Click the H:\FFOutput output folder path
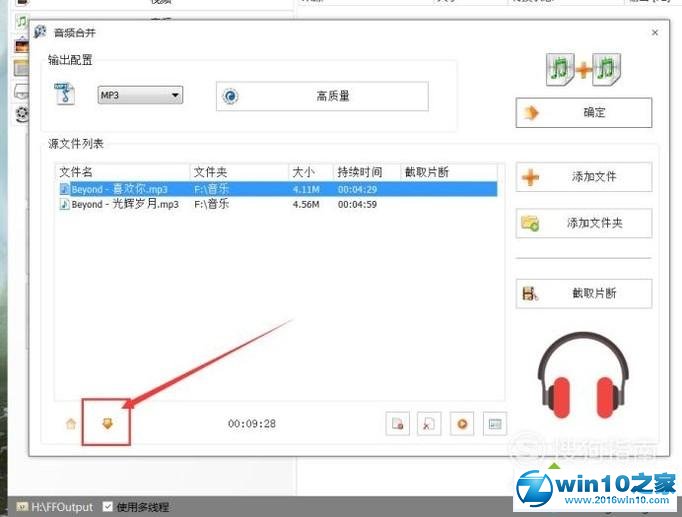 (x=62, y=507)
